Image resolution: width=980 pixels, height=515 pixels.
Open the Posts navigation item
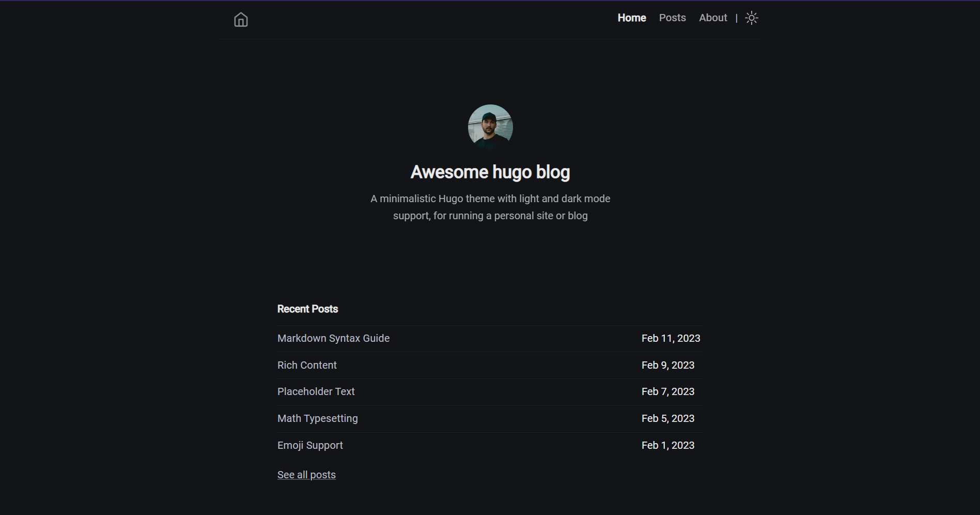tap(672, 18)
